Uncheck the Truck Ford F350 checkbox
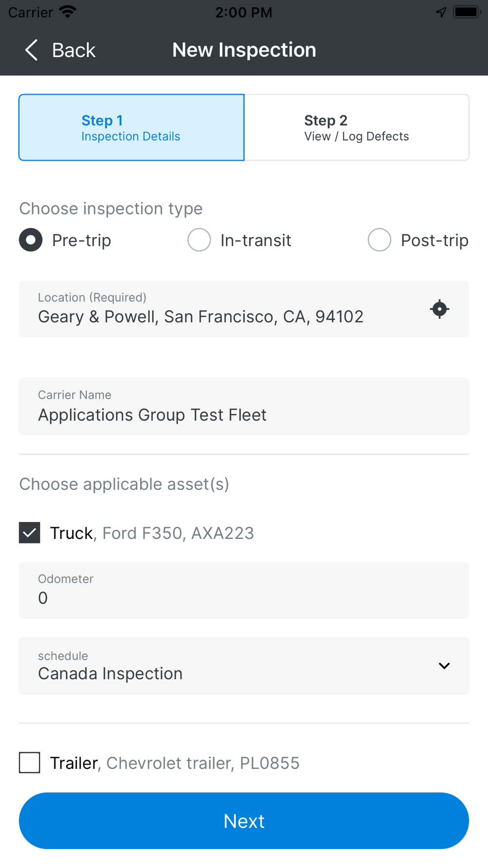This screenshot has width=488, height=868. coord(30,533)
